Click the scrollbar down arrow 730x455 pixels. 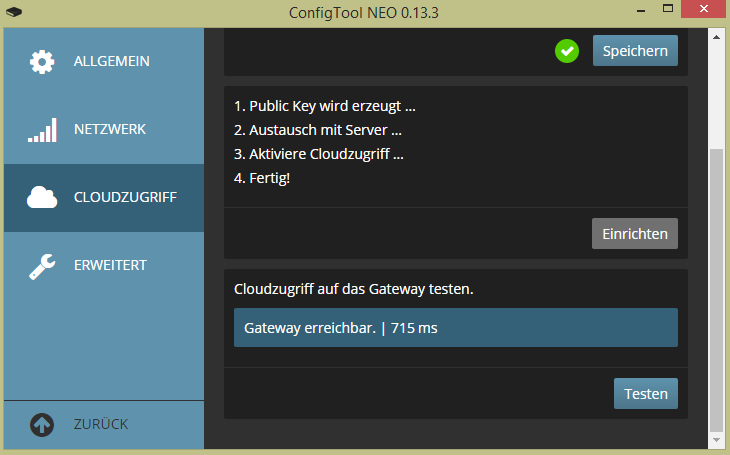[x=716, y=439]
